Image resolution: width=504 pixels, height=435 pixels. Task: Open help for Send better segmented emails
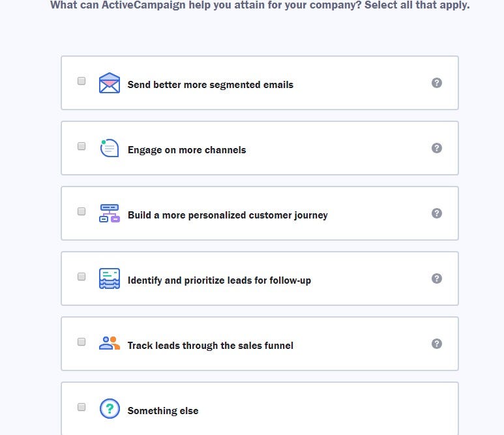(437, 83)
